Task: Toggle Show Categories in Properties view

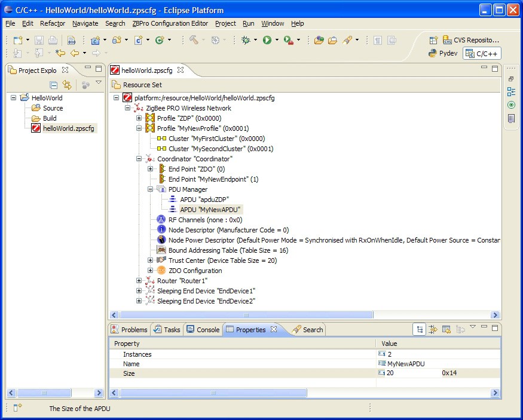Action: (420, 329)
